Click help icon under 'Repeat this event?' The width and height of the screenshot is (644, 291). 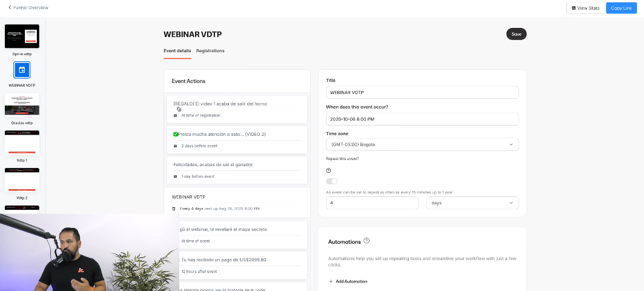(328, 170)
